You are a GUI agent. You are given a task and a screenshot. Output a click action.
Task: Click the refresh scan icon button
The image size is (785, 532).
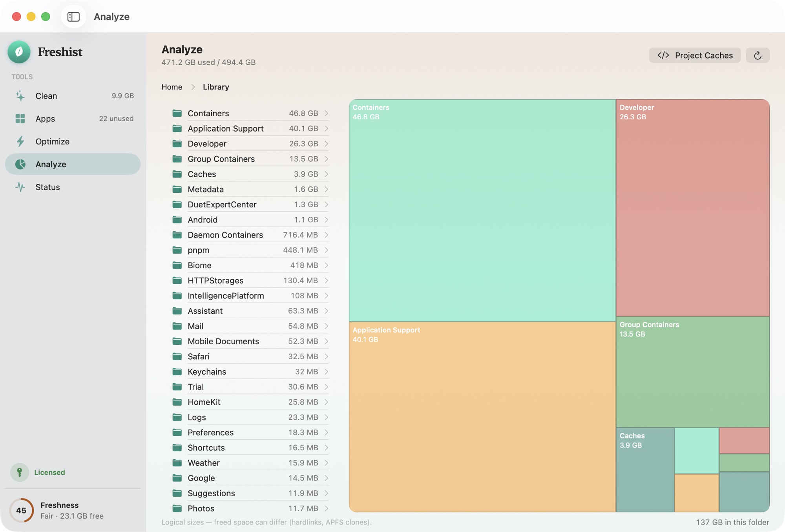(758, 55)
